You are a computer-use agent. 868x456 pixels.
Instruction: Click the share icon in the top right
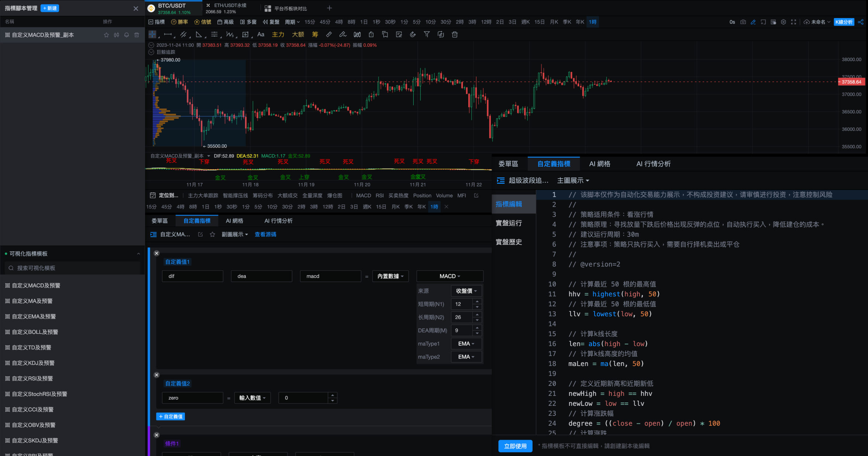[x=861, y=22]
